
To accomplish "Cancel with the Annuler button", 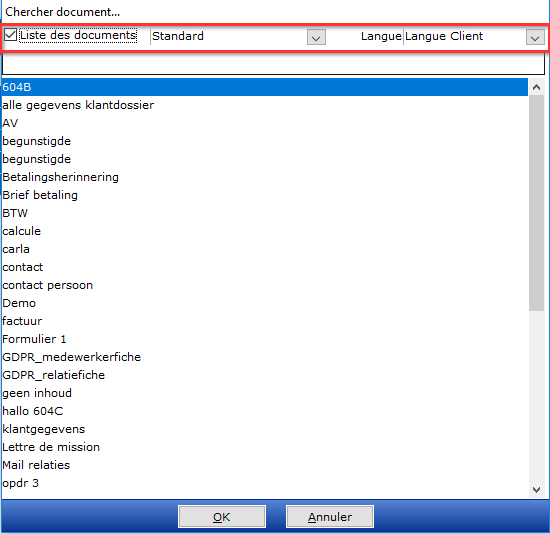I will tap(330, 516).
